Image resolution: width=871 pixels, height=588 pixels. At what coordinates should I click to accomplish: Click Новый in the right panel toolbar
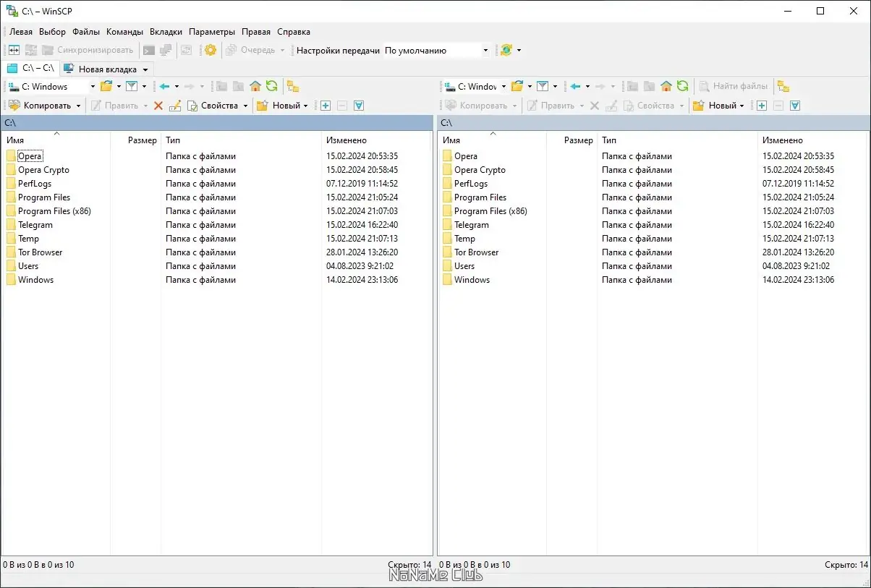[x=715, y=106]
